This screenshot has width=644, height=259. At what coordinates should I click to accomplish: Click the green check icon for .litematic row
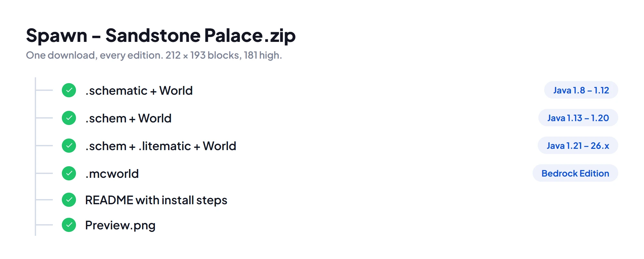pyautogui.click(x=69, y=146)
